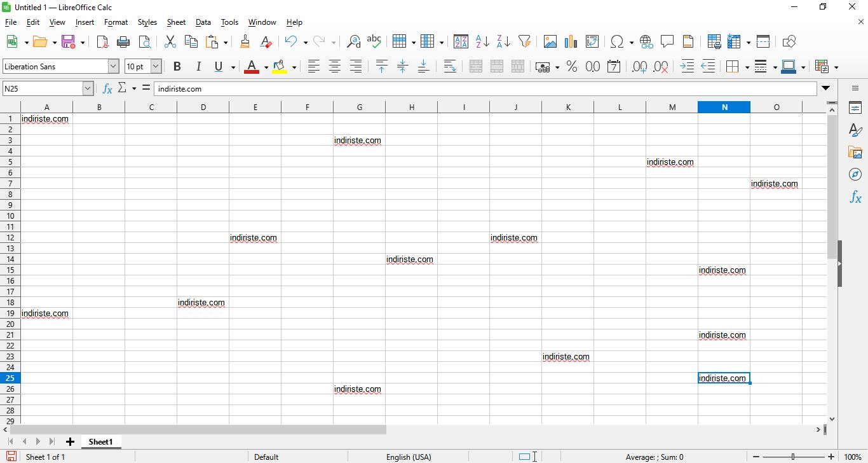
Task: Copy the selected cell
Action: coord(191,42)
